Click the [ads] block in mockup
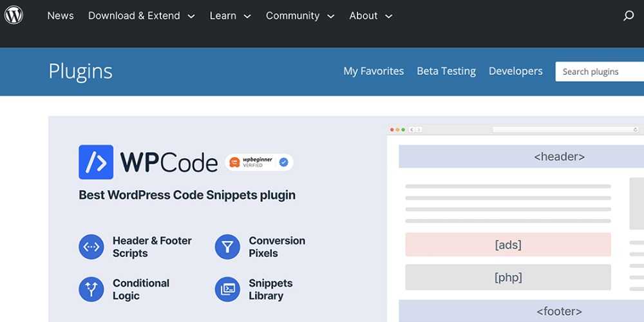The width and height of the screenshot is (644, 322). click(508, 245)
